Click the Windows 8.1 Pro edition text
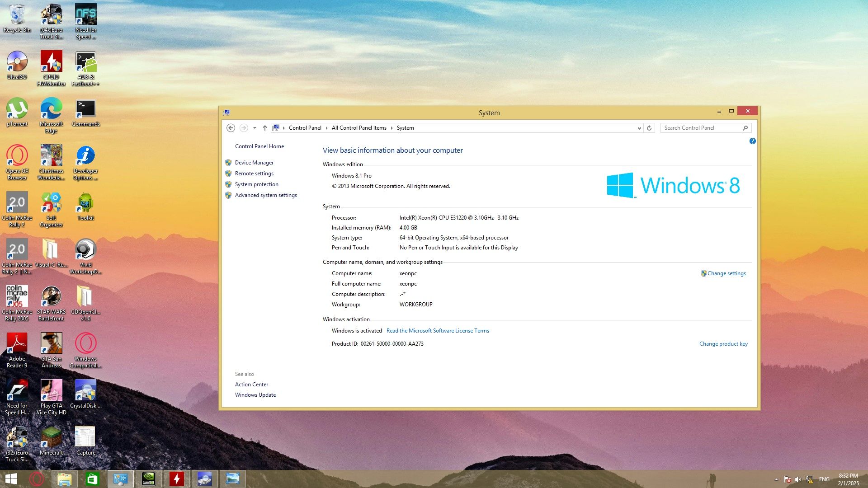 (x=351, y=176)
